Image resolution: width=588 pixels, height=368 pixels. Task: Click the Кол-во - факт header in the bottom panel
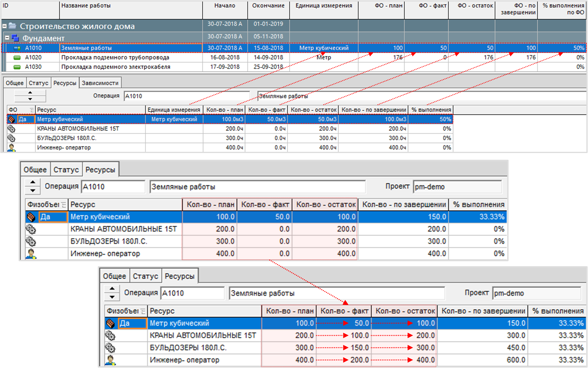(x=344, y=311)
